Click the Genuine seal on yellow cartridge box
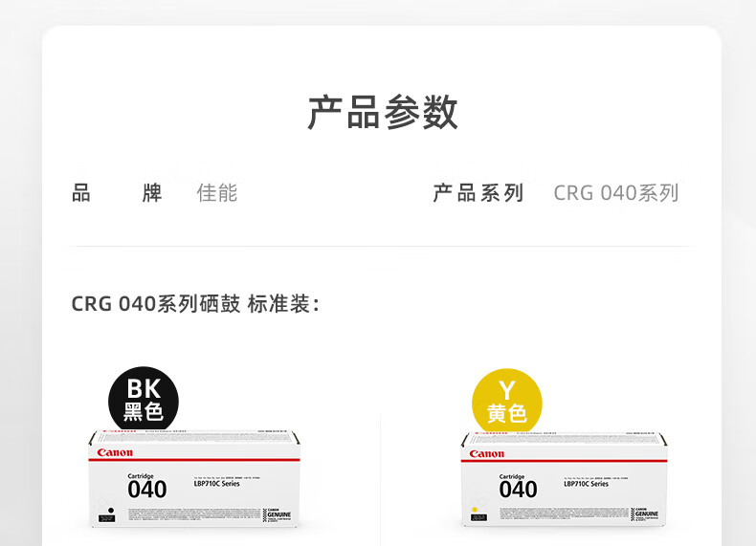The image size is (756, 546). click(645, 513)
